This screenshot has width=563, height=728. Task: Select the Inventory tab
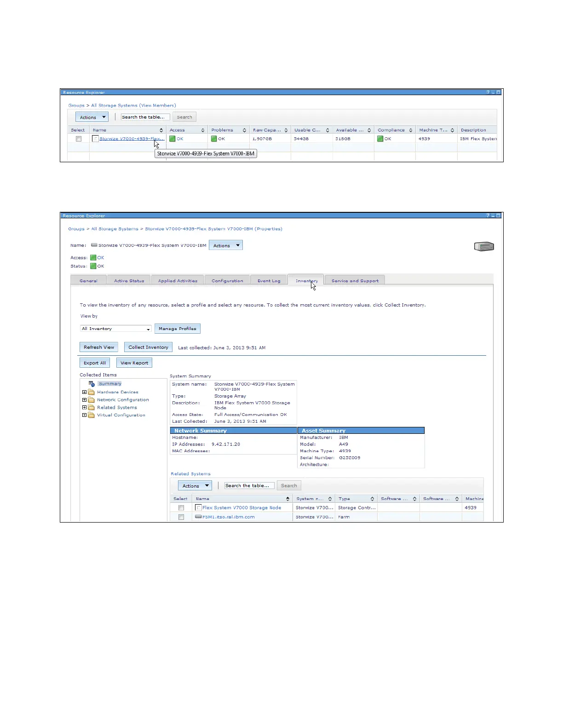[x=306, y=280]
